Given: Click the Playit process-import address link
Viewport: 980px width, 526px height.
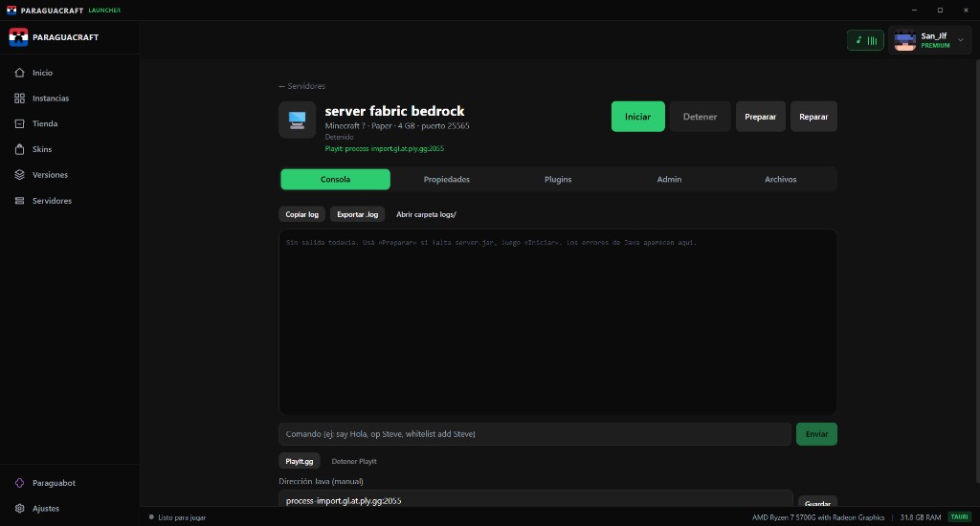Looking at the screenshot, I should (385, 148).
